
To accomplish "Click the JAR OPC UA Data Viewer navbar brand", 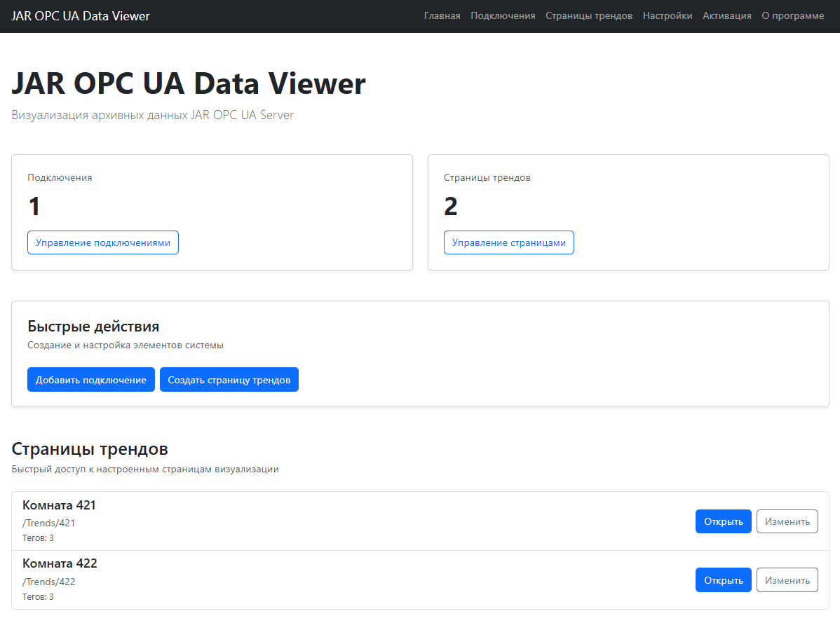I will 81,16.
